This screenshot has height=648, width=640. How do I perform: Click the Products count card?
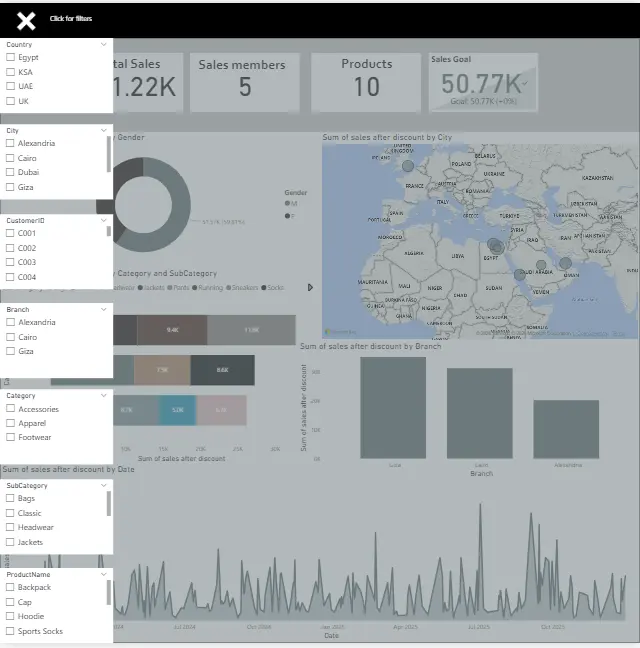pyautogui.click(x=366, y=82)
